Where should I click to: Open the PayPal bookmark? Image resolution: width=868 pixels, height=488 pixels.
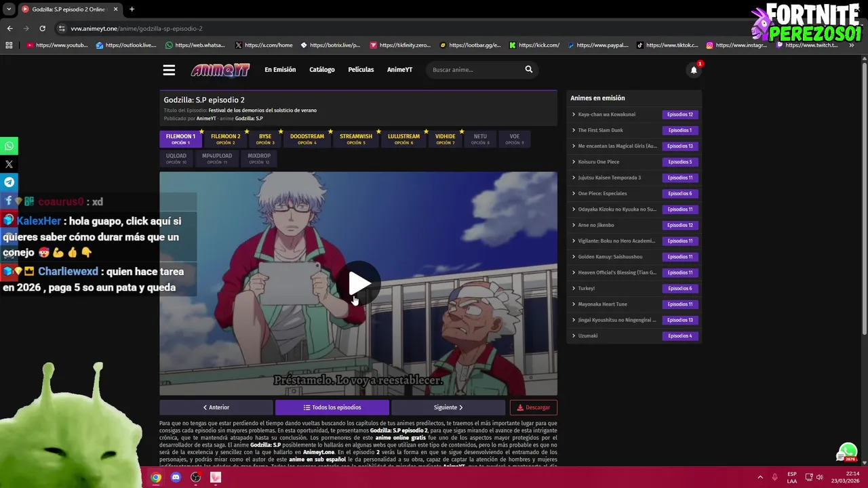[598, 45]
